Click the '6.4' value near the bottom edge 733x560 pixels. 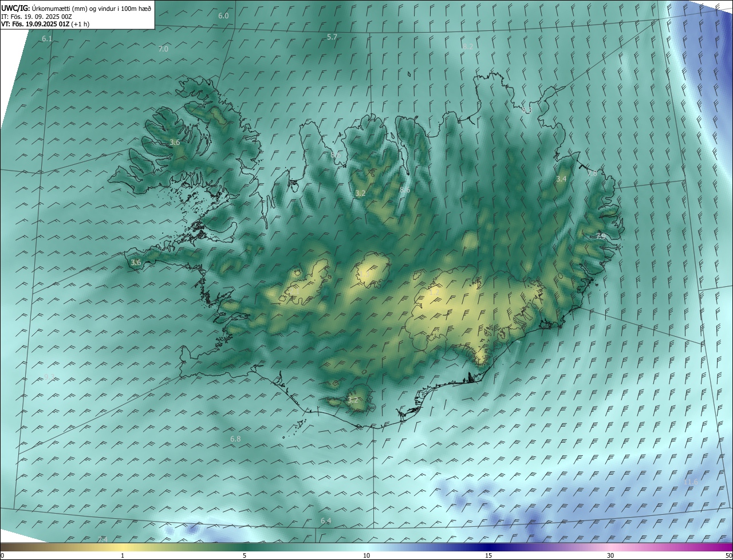[326, 521]
